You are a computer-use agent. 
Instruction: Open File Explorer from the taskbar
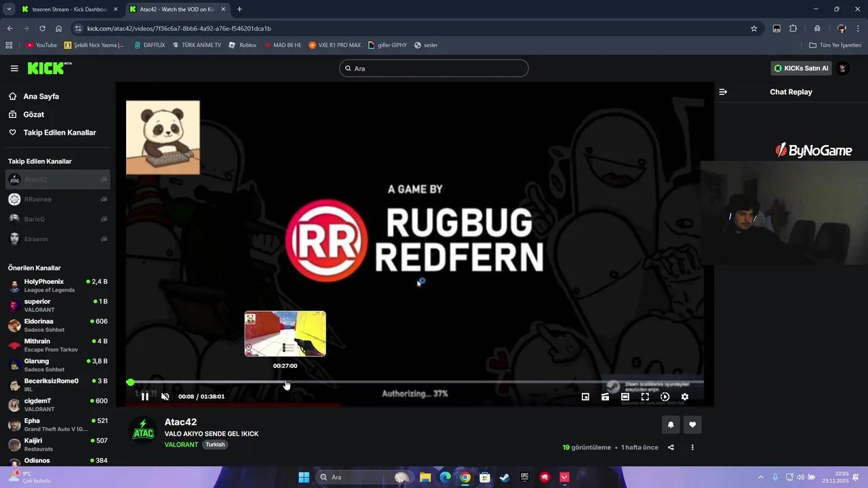tap(425, 477)
